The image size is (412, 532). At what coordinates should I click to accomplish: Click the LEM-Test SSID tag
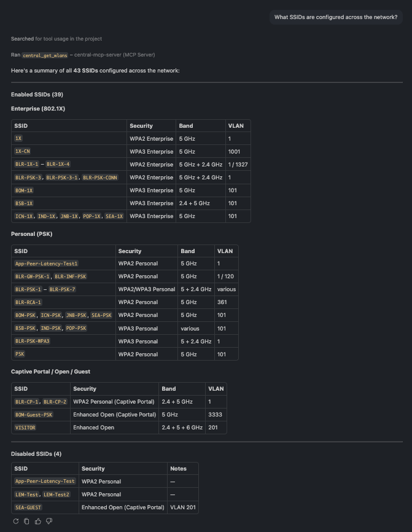pos(27,495)
